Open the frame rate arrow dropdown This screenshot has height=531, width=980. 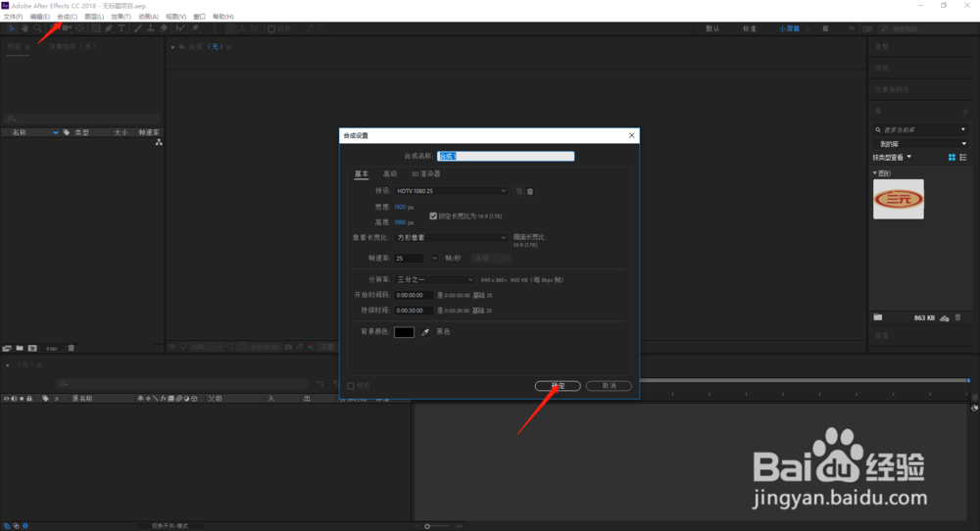pyautogui.click(x=434, y=258)
